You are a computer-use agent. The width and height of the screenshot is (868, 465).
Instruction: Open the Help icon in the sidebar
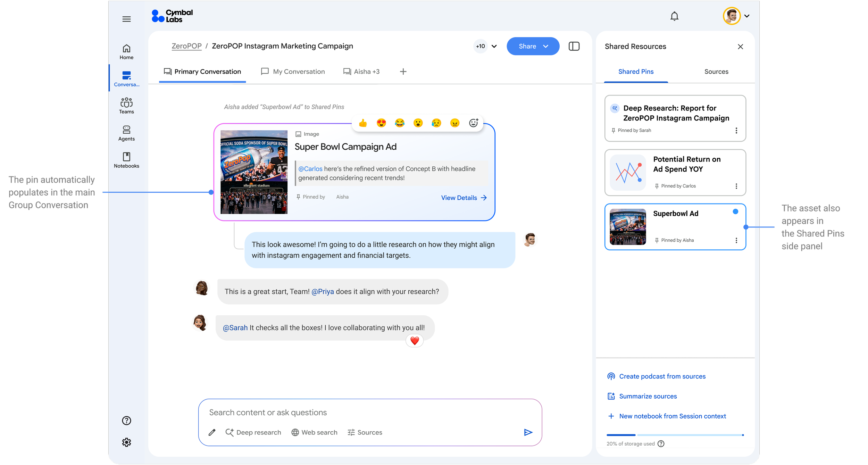tap(126, 421)
